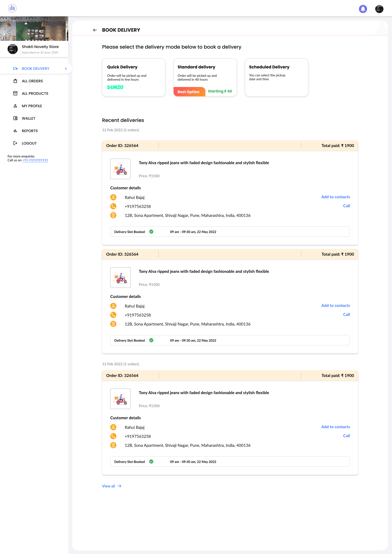Select the Scheduled Delivery option card

[276, 77]
